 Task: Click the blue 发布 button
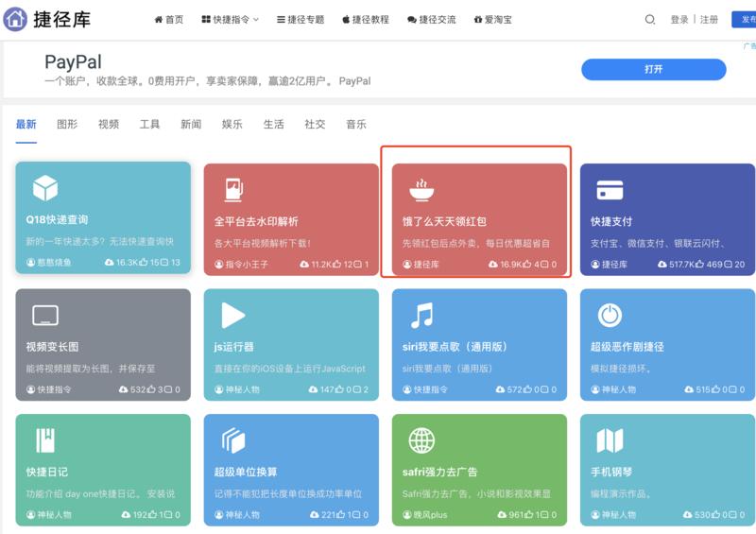click(744, 19)
